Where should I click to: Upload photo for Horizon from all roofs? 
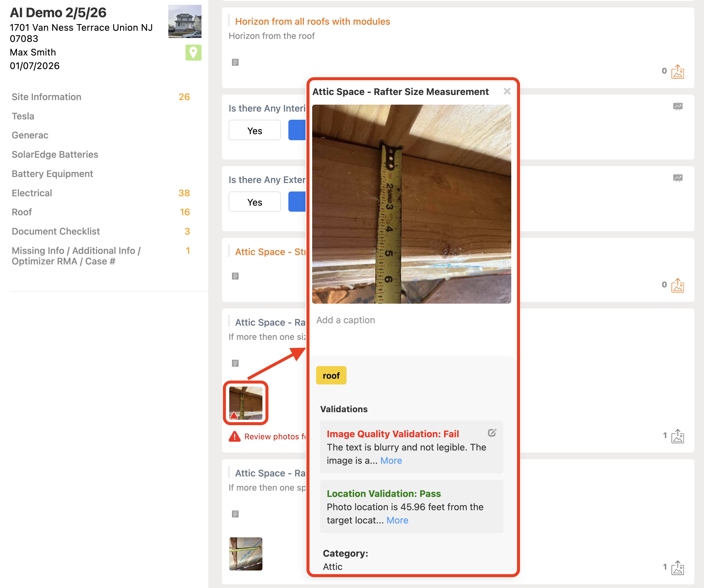[x=677, y=71]
